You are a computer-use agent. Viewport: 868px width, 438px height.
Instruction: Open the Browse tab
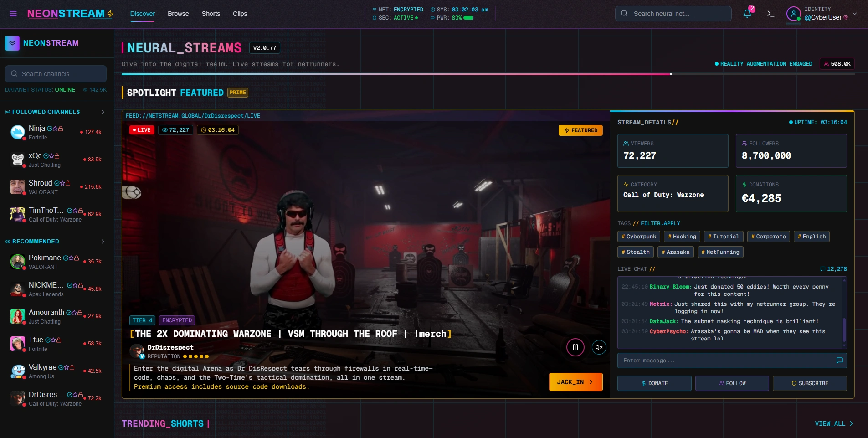178,14
